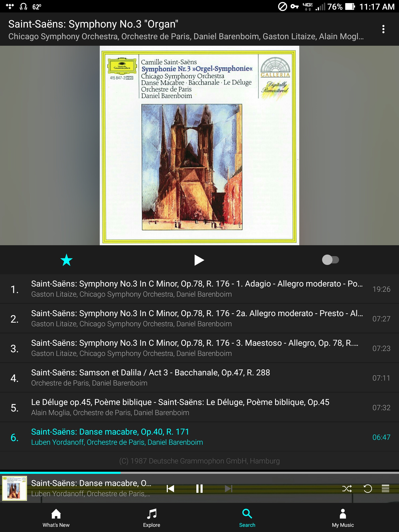
Task: Tap the artists under track 4 Bacchanale
Action: click(x=89, y=383)
